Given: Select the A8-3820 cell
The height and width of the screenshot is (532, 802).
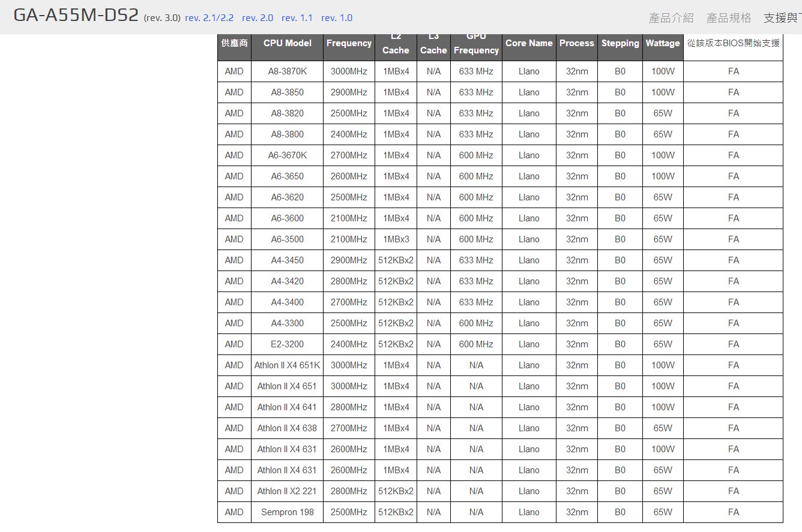Looking at the screenshot, I should (288, 113).
